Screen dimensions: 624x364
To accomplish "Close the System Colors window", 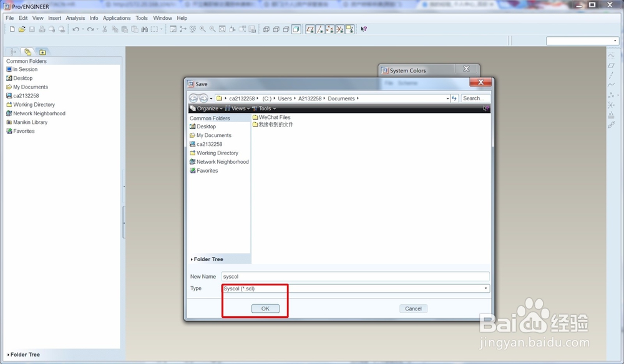I will point(466,69).
